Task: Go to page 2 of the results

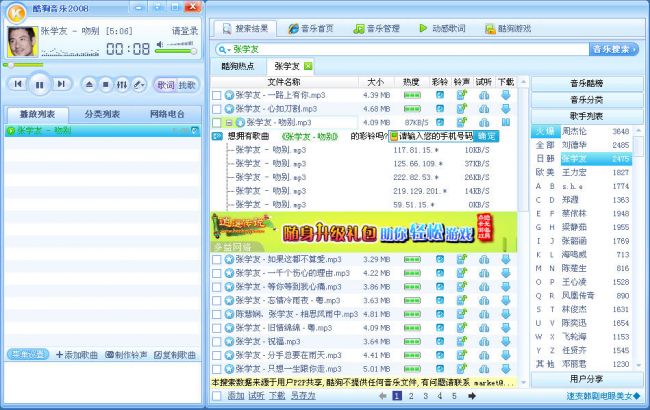Action: [x=411, y=396]
